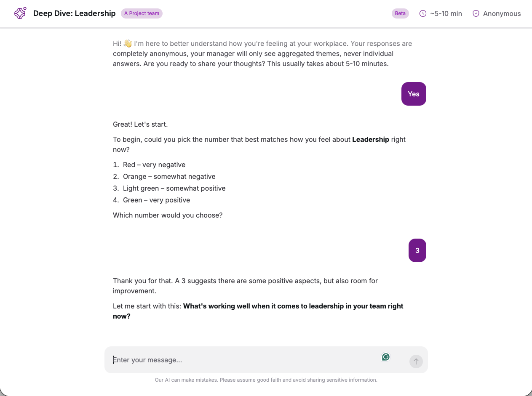Click the shield icon beside Anonymous
This screenshot has height=396, width=532.
pos(476,13)
